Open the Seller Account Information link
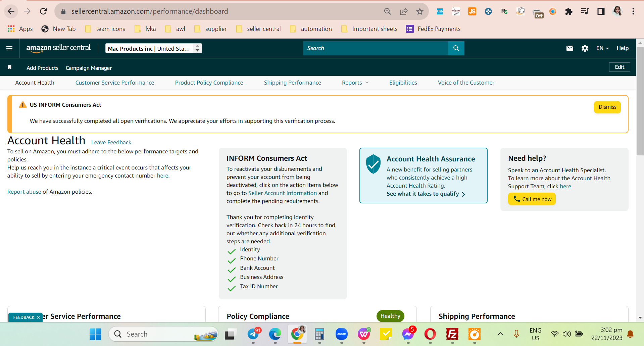 pyautogui.click(x=283, y=193)
